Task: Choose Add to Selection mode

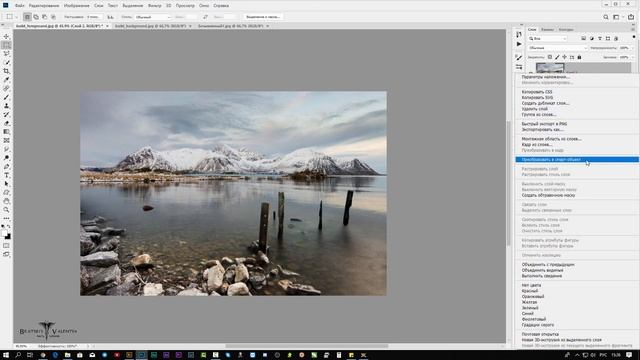Action: point(36,17)
